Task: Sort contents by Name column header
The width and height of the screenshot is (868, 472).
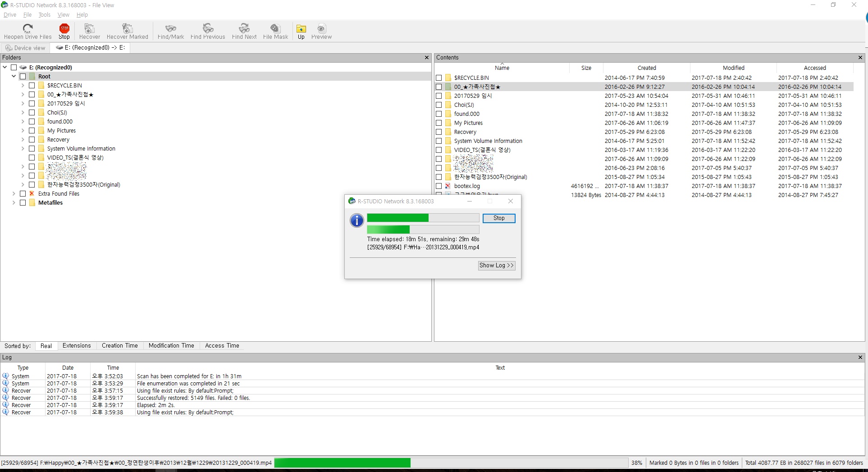Action: [502, 68]
